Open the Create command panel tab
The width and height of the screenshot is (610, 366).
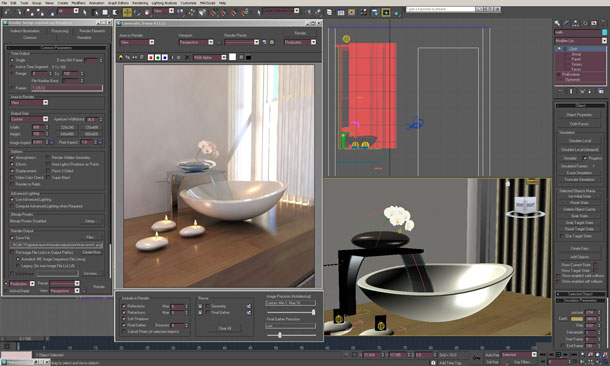[557, 23]
